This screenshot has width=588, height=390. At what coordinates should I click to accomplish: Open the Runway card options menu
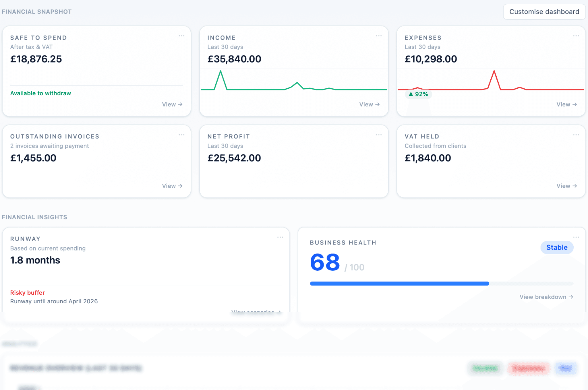point(280,237)
